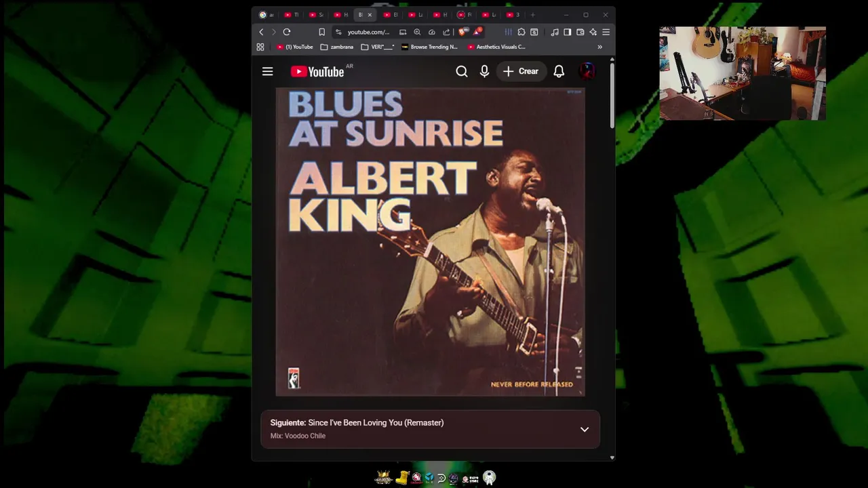Open the YouTube account avatar menu

(x=587, y=71)
